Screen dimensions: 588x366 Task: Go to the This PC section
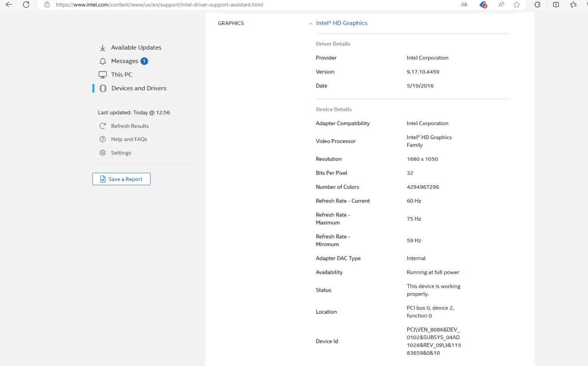(122, 75)
